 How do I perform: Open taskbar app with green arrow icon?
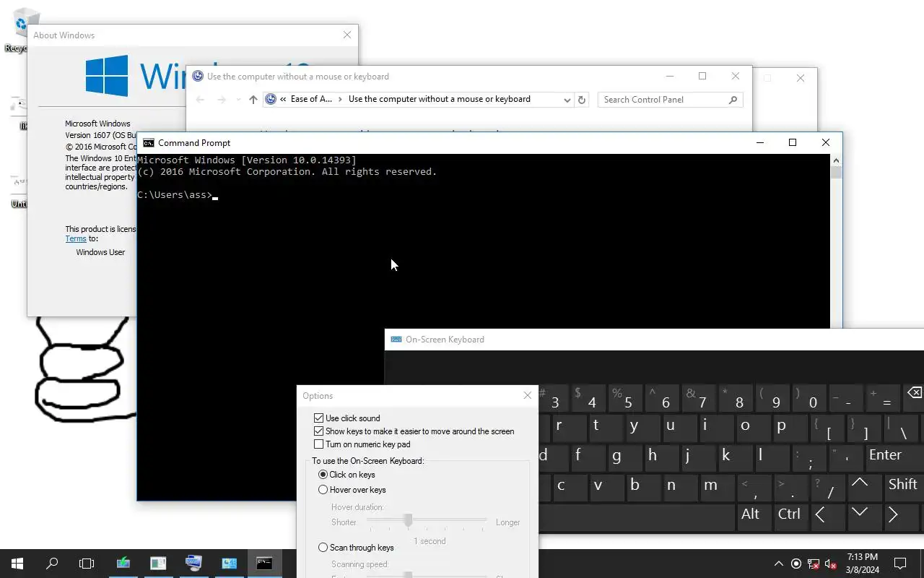pos(123,564)
